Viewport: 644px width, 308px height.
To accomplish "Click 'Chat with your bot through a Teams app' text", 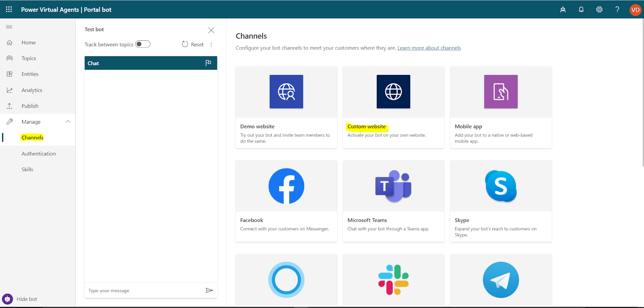I will tap(388, 229).
